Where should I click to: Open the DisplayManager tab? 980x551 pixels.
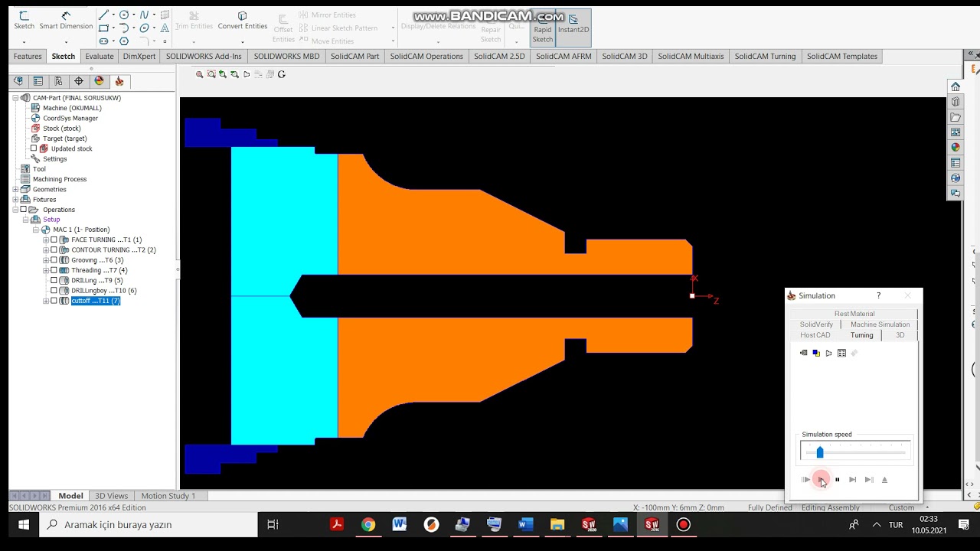99,81
